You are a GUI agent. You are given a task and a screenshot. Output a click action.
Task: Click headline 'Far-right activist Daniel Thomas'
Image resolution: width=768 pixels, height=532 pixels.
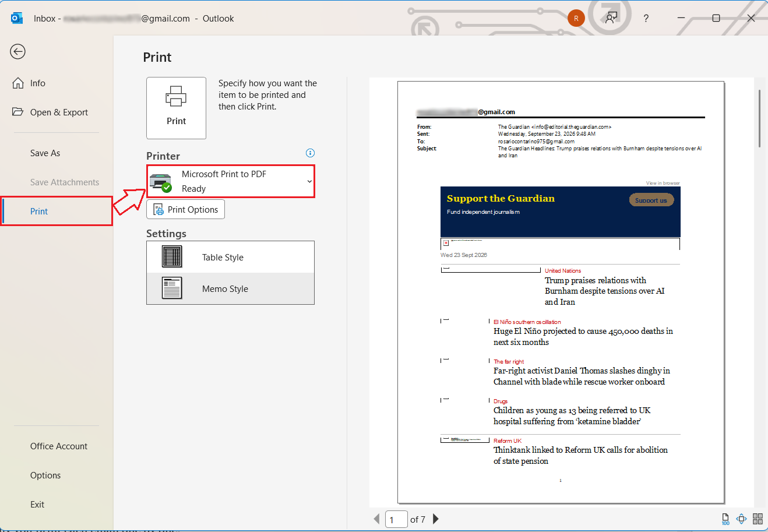[582, 376]
